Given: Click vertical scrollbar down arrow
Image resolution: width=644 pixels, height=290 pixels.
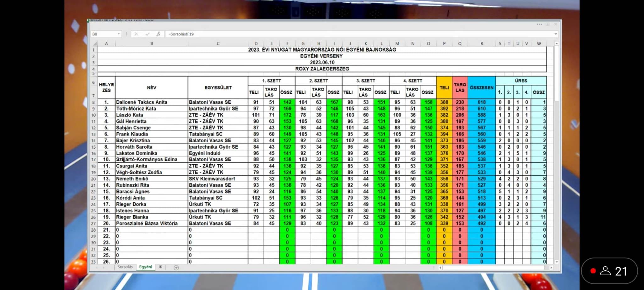Looking at the screenshot, I should [557, 262].
